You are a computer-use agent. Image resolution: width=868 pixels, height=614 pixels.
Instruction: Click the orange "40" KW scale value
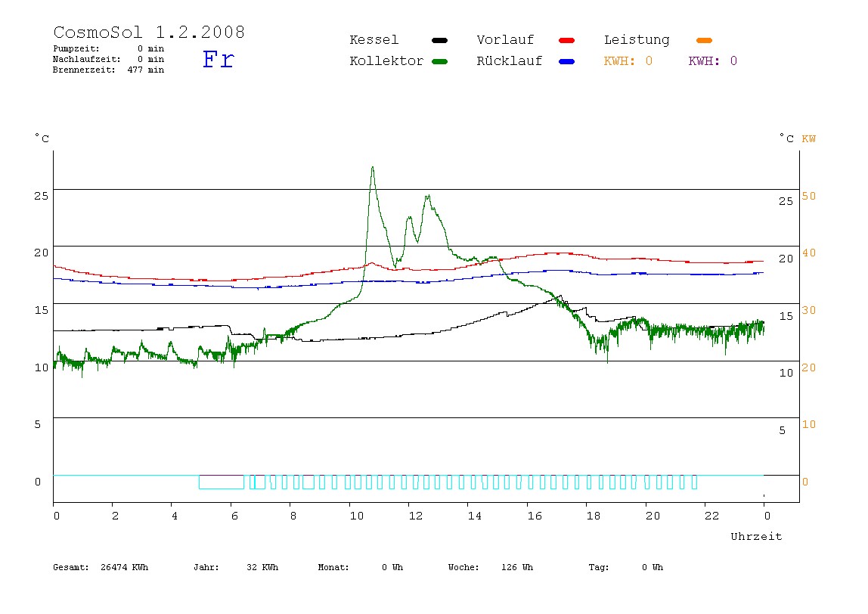pyautogui.click(x=809, y=253)
